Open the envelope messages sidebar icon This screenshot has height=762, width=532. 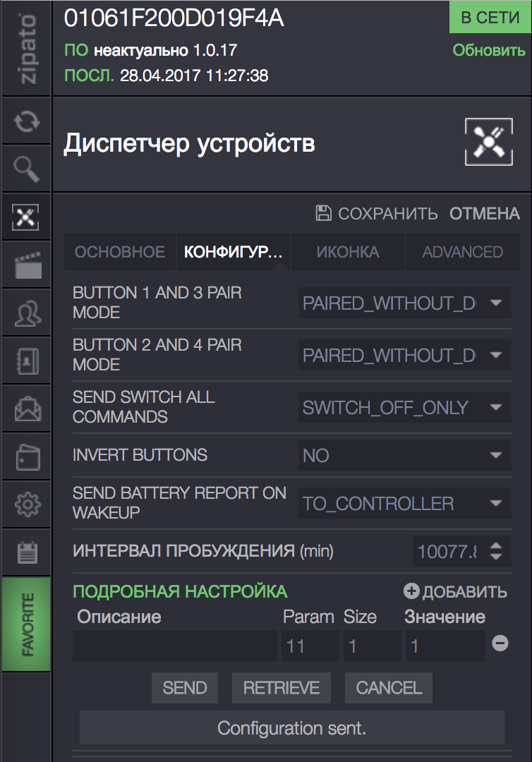(x=28, y=409)
